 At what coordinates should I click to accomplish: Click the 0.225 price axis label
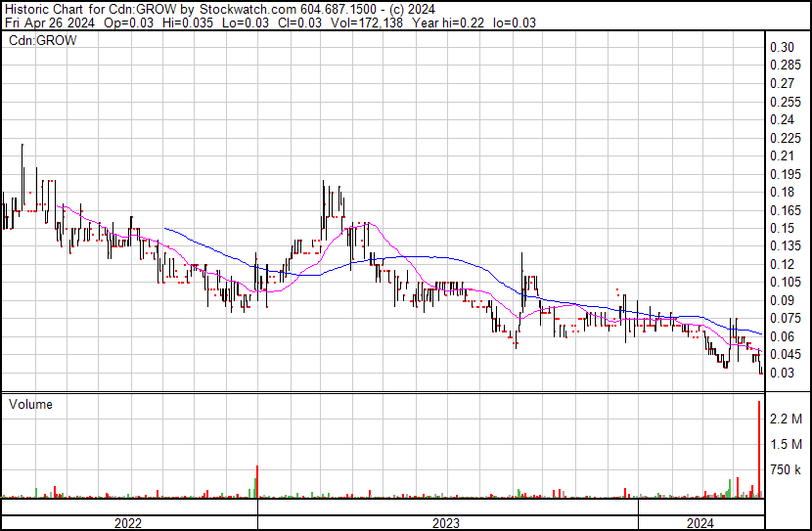784,138
